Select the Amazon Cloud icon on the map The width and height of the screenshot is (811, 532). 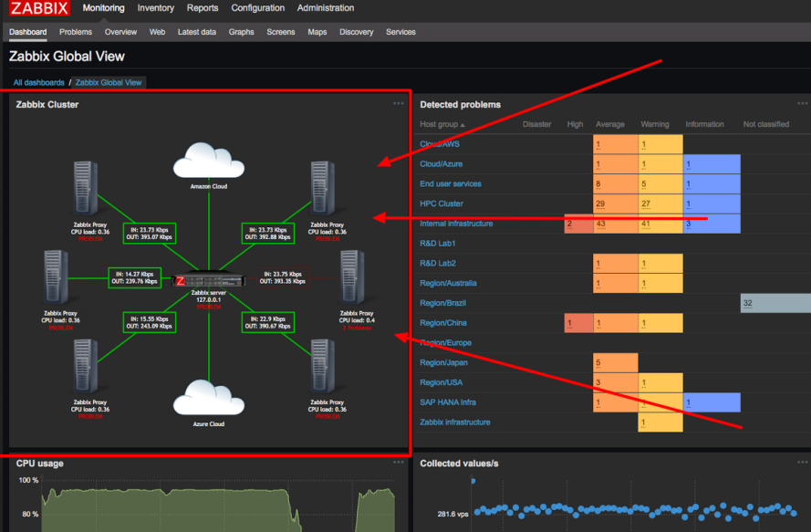pyautogui.click(x=208, y=161)
